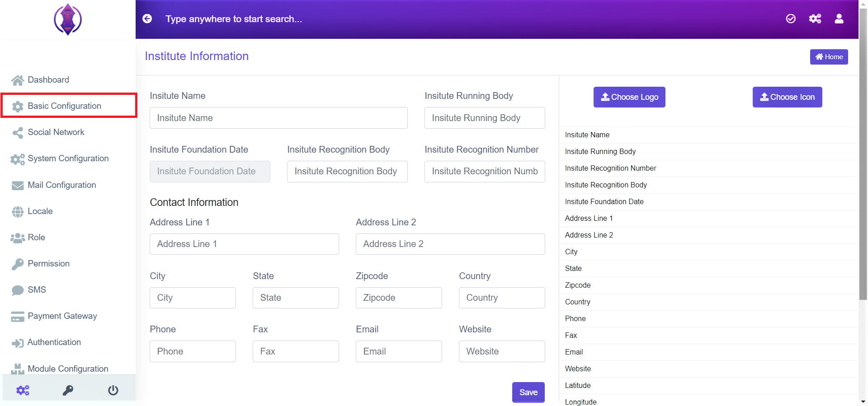
Task: Open the user profile icon
Action: pyautogui.click(x=839, y=19)
